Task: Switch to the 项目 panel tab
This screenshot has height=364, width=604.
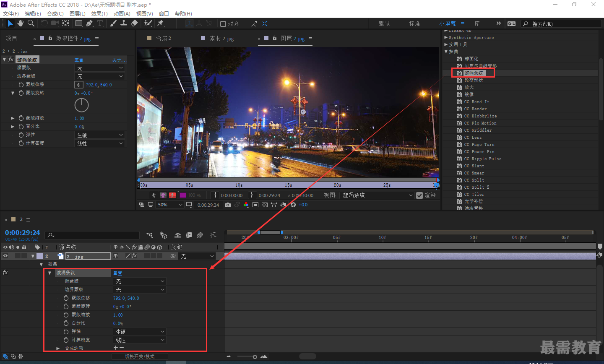Action: (11, 38)
